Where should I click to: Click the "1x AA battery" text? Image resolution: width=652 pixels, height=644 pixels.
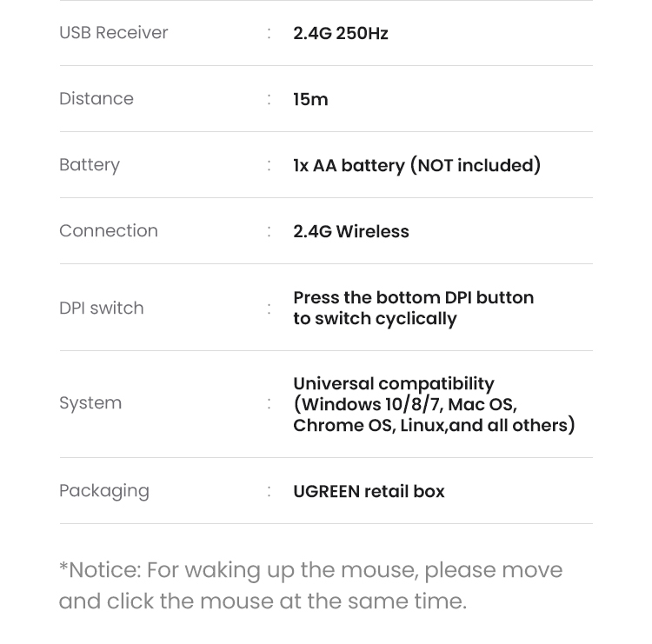349,165
